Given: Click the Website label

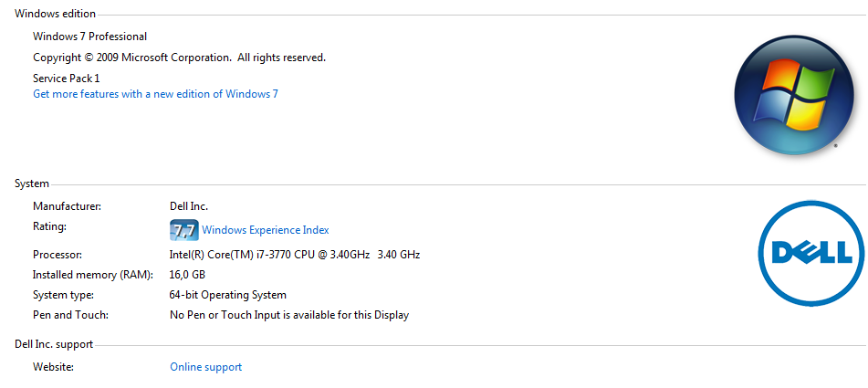Looking at the screenshot, I should (53, 367).
